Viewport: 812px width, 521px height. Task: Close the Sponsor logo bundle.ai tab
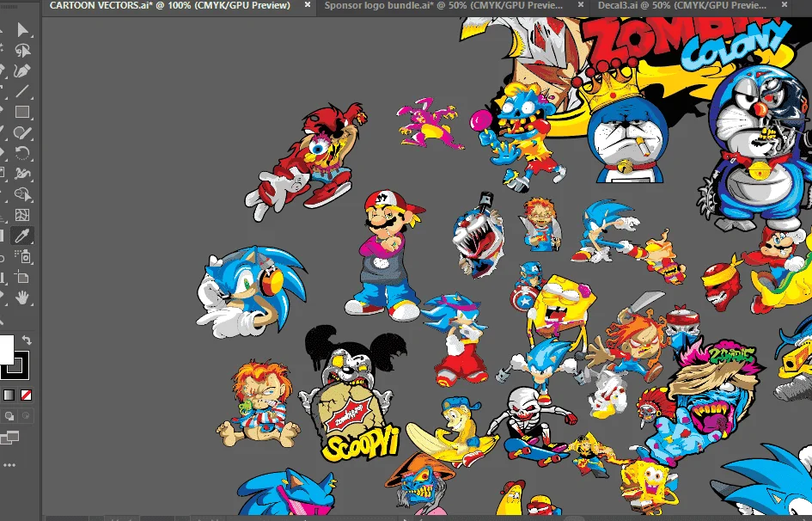[x=581, y=4]
